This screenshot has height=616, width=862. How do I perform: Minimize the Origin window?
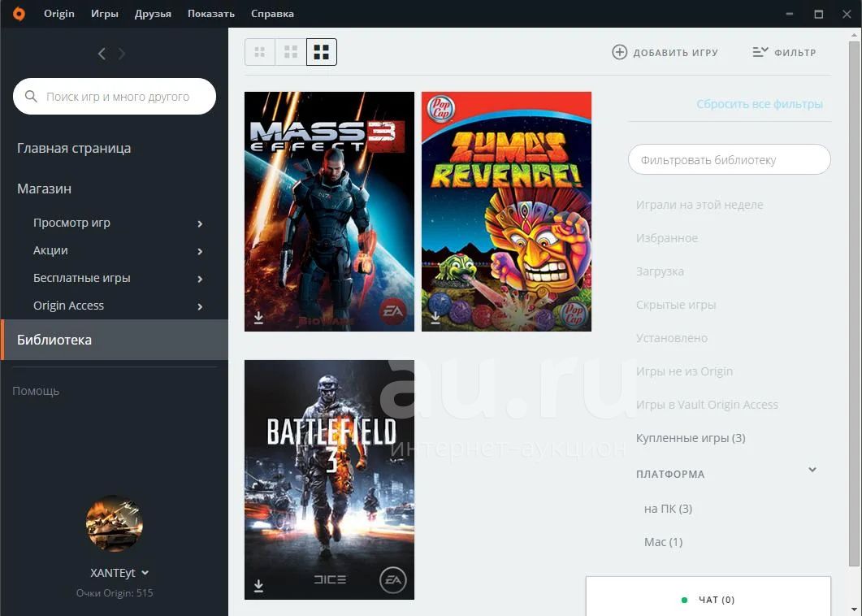point(790,14)
